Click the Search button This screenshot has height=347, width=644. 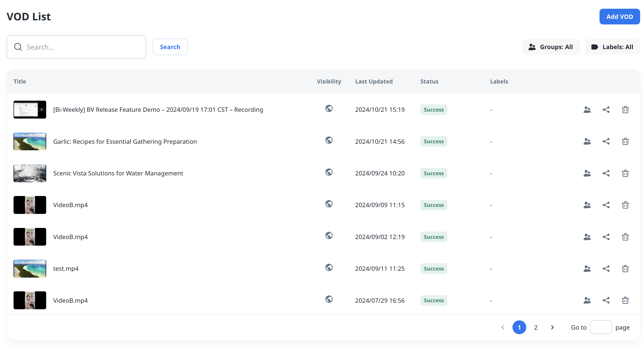170,47
